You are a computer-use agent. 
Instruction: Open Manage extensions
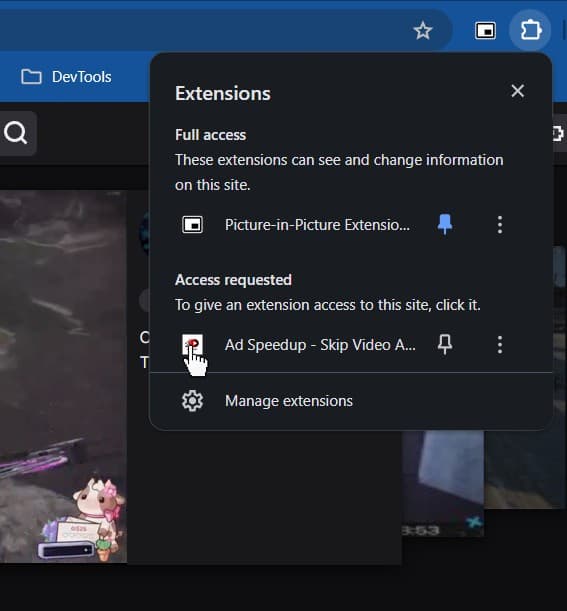351,401
